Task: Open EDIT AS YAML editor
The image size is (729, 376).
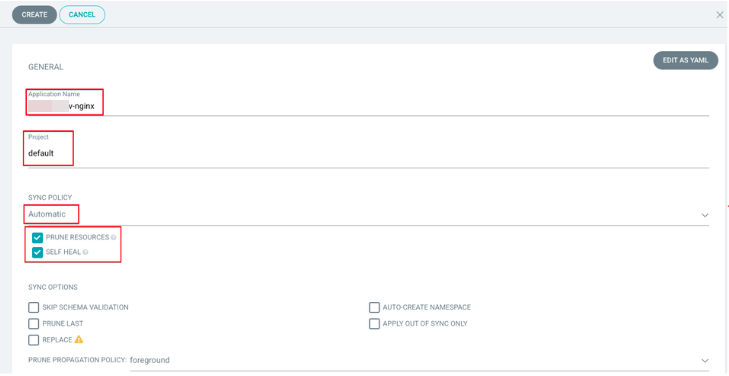Action: pos(685,60)
